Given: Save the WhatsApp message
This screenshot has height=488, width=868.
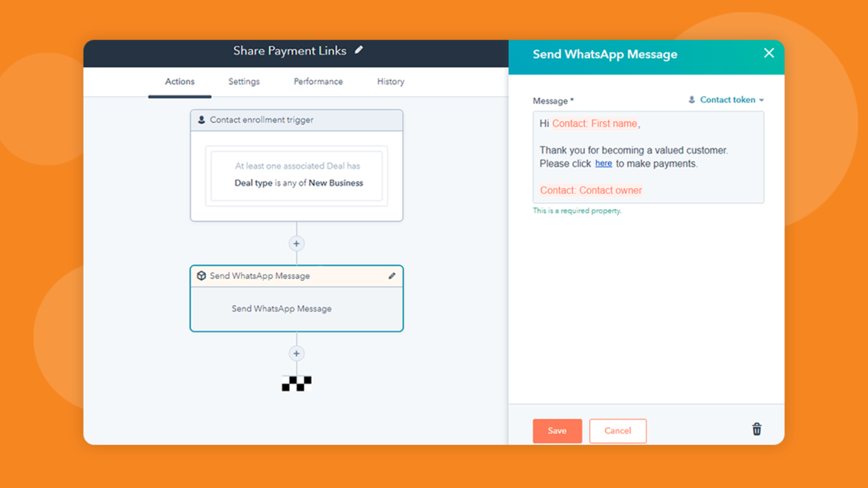Looking at the screenshot, I should click(557, 431).
